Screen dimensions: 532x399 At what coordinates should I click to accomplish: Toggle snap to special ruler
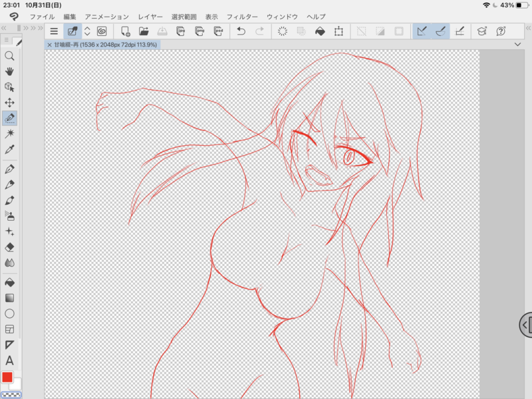(440, 31)
